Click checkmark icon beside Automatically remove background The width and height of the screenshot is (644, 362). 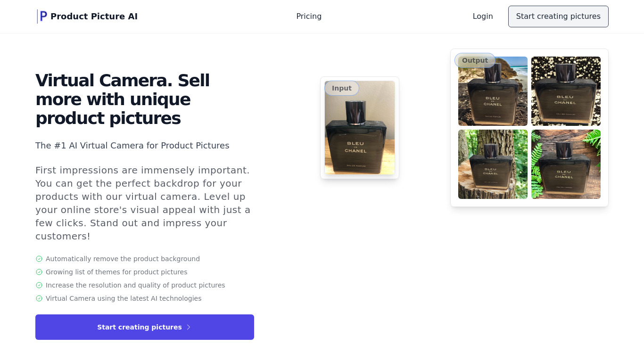39,259
